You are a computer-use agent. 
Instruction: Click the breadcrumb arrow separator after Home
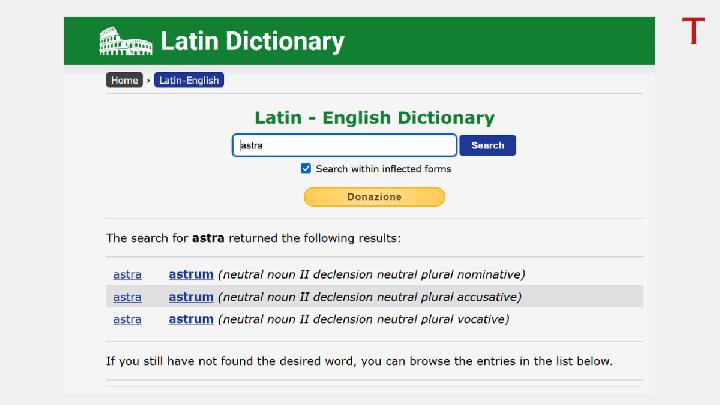(x=148, y=80)
